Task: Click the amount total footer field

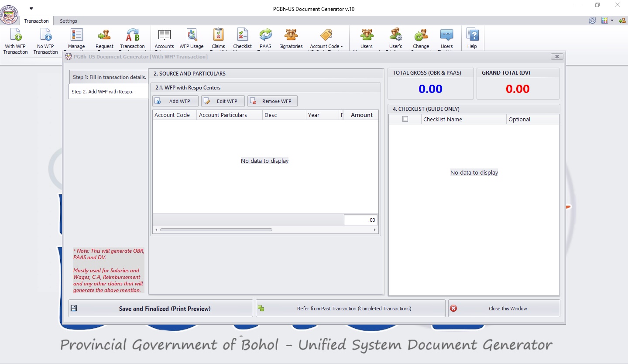Action: point(360,220)
